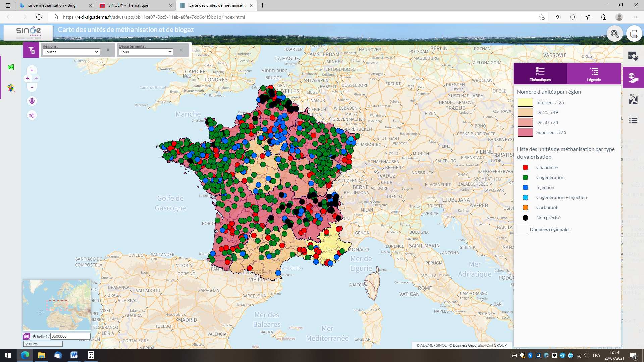Click the geolocation pin icon
The image size is (644, 362).
click(32, 101)
